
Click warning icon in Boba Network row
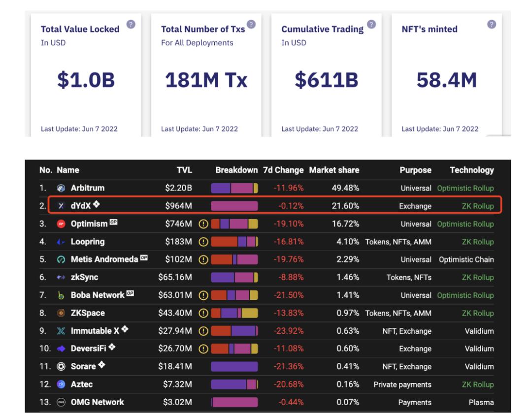(203, 295)
